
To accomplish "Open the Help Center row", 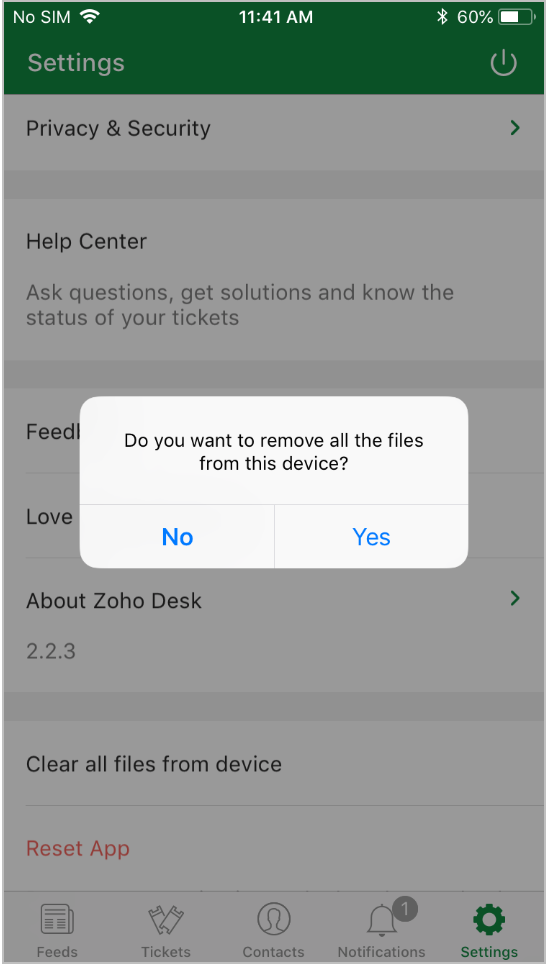I will tap(274, 279).
